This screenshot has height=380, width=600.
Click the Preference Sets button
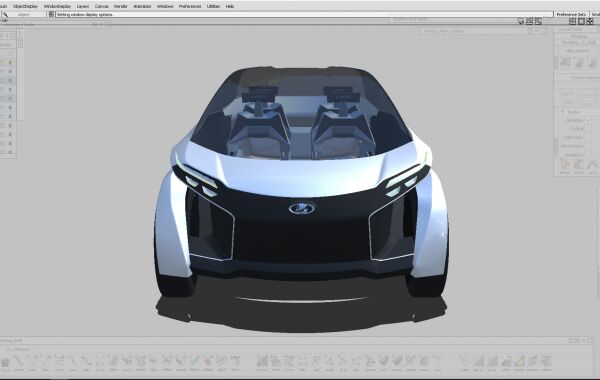click(571, 14)
